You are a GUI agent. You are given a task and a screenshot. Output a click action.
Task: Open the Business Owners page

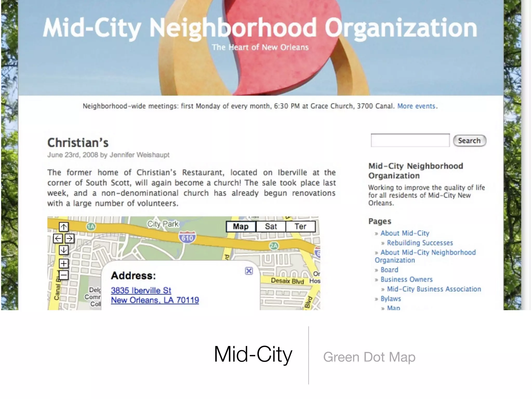point(407,280)
